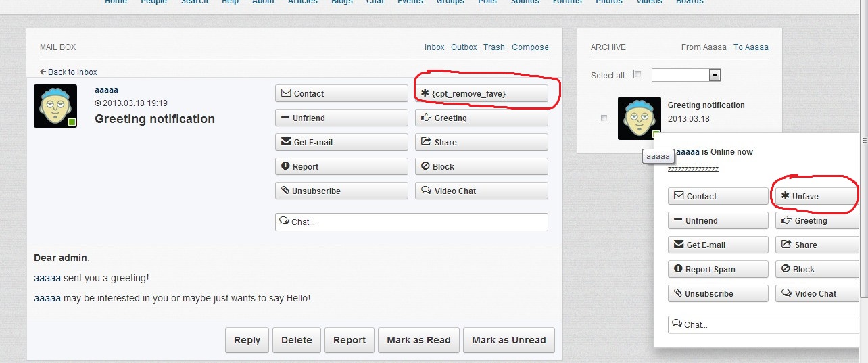
Task: Click the sender avatar in the mail box
Action: [x=55, y=106]
